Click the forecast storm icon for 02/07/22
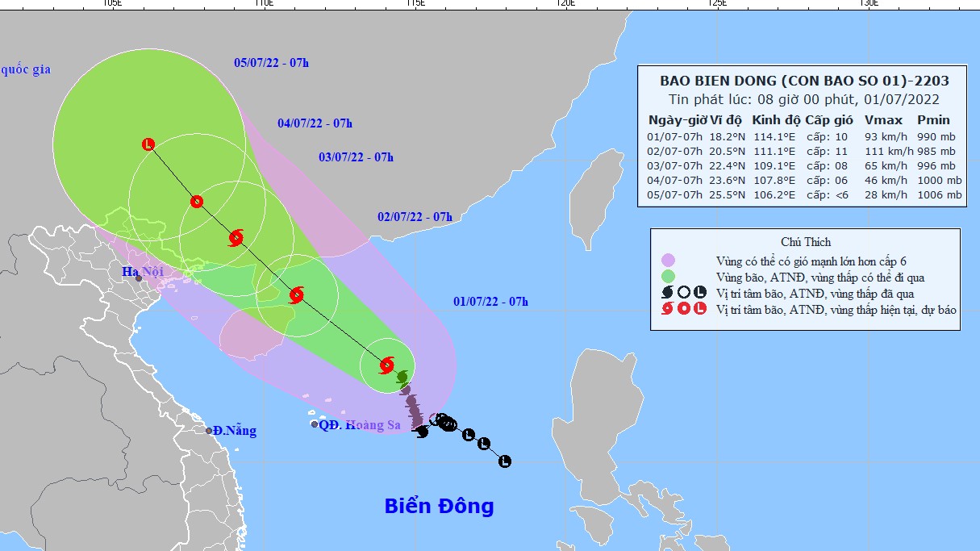The height and width of the screenshot is (551, 980). click(296, 294)
